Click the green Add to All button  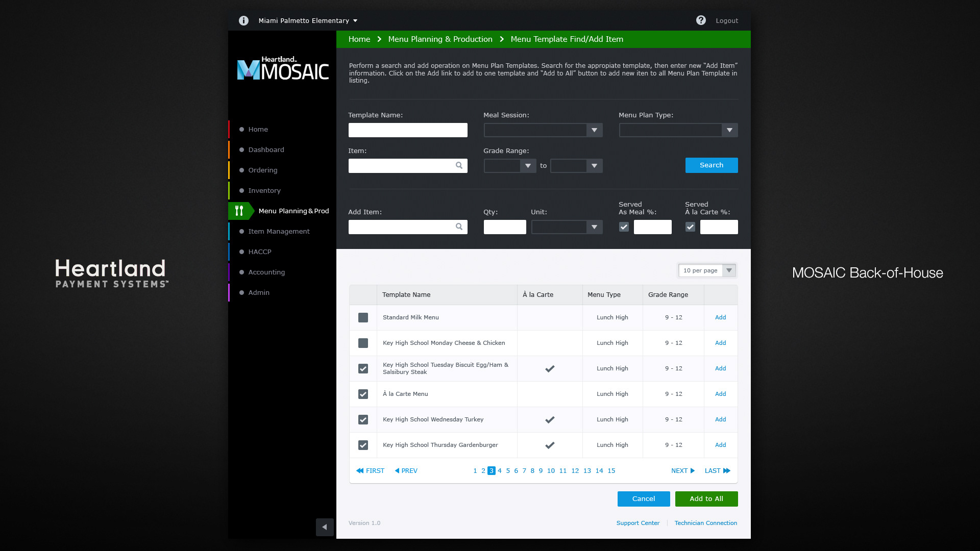tap(706, 499)
